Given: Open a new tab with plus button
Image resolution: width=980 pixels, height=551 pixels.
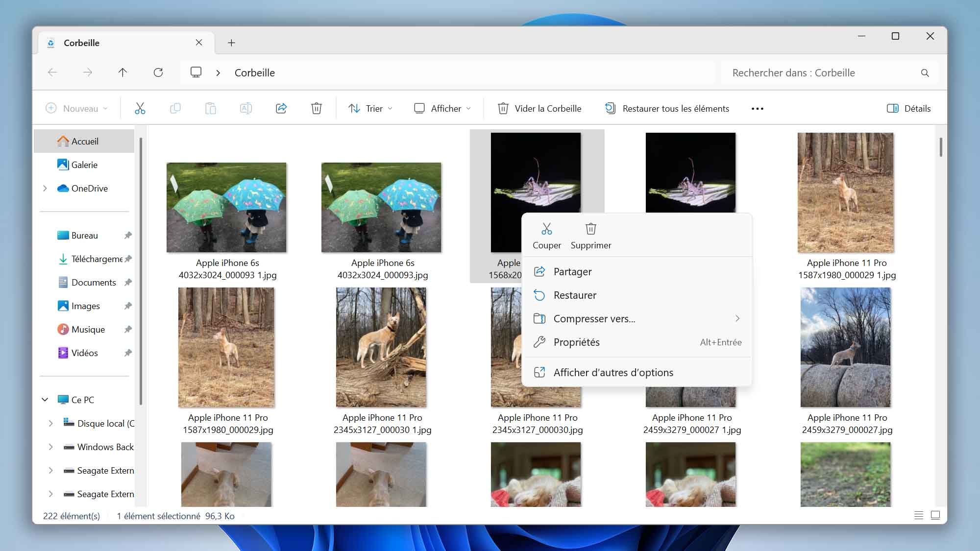Looking at the screenshot, I should click(231, 43).
